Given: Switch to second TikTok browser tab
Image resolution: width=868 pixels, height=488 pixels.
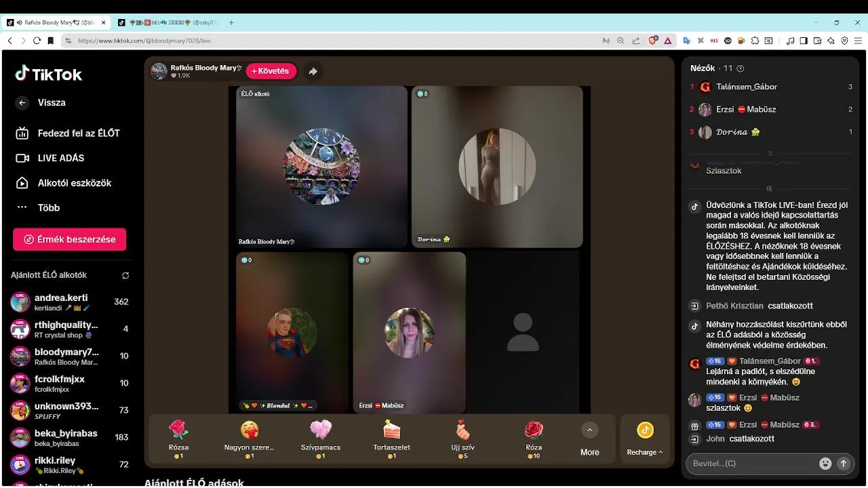Looking at the screenshot, I should (168, 22).
